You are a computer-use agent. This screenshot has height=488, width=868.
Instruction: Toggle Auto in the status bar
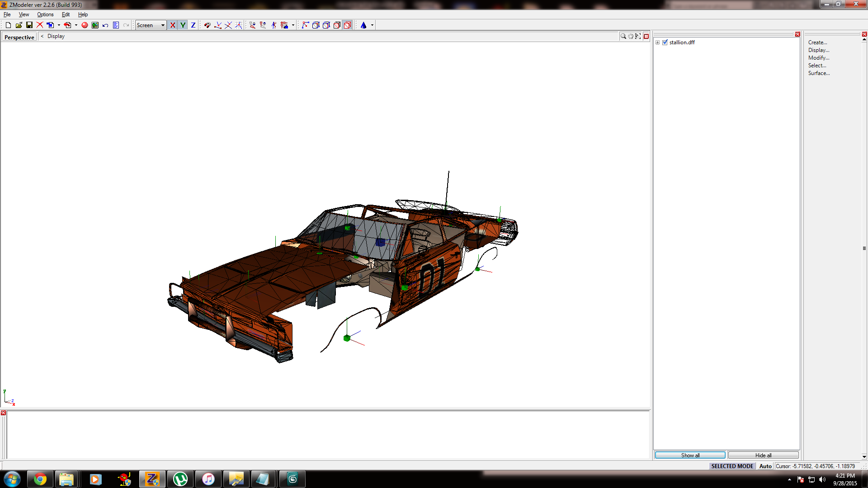point(765,466)
